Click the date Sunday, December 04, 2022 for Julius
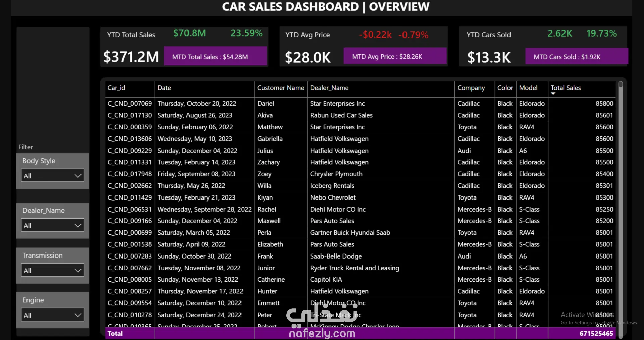644x340 pixels. [197, 151]
